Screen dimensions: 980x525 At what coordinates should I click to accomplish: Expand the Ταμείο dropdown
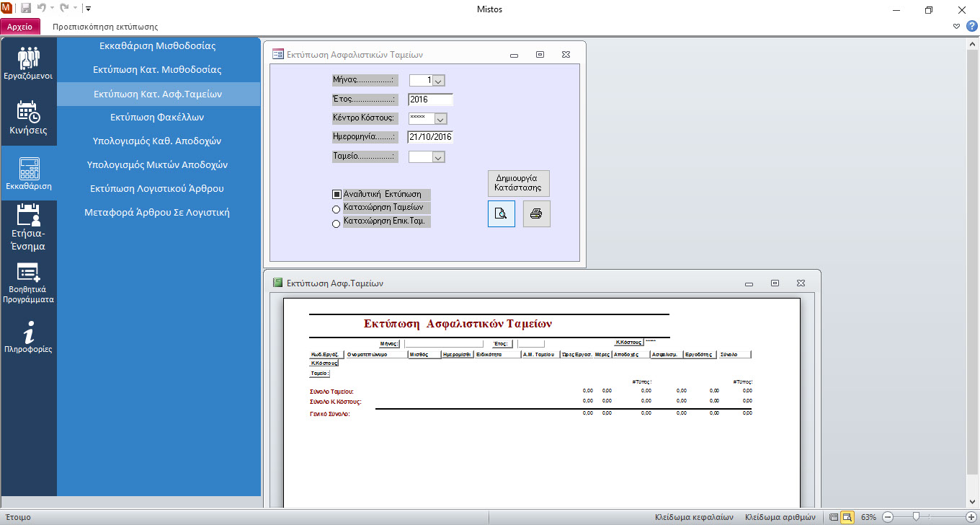[x=437, y=157]
